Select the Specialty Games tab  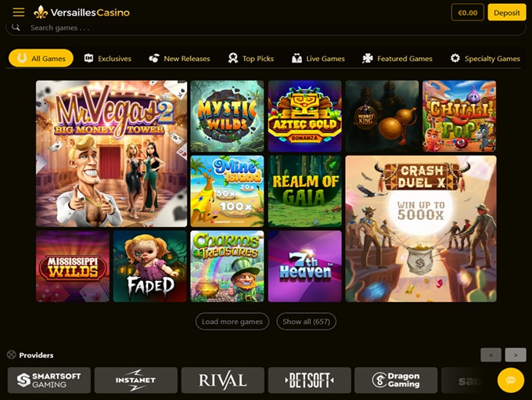pyautogui.click(x=485, y=59)
